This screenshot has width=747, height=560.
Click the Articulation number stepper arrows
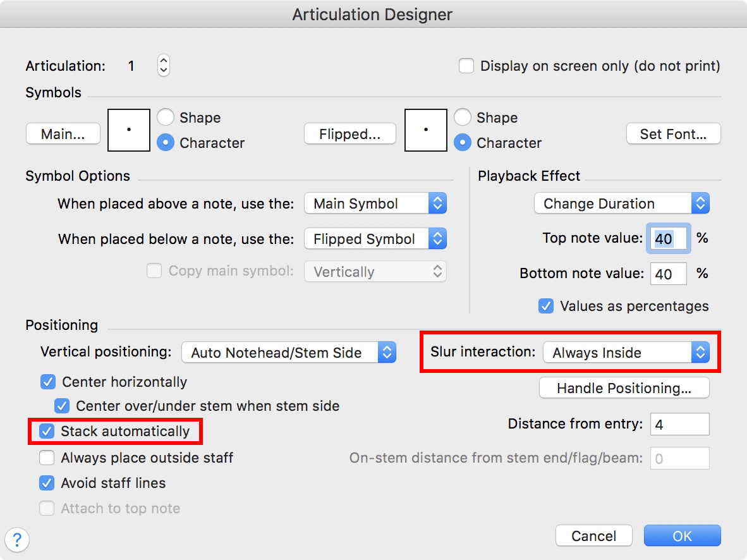point(163,65)
